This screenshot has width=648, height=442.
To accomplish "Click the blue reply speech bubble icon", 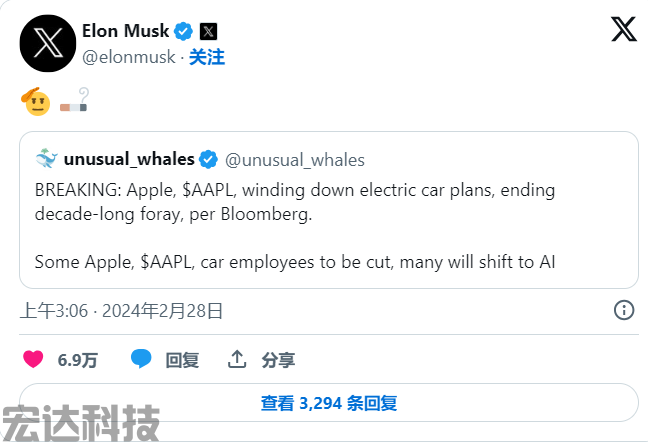I will 141,359.
